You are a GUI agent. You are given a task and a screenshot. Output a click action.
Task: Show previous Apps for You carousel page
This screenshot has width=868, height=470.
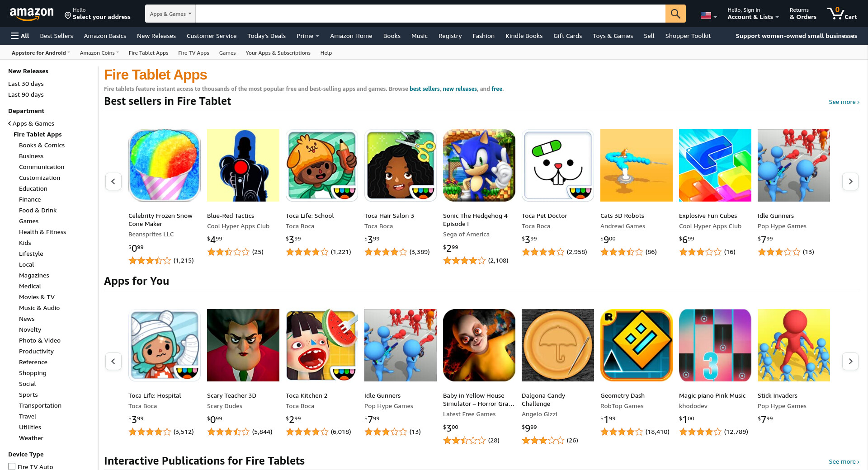[113, 361]
